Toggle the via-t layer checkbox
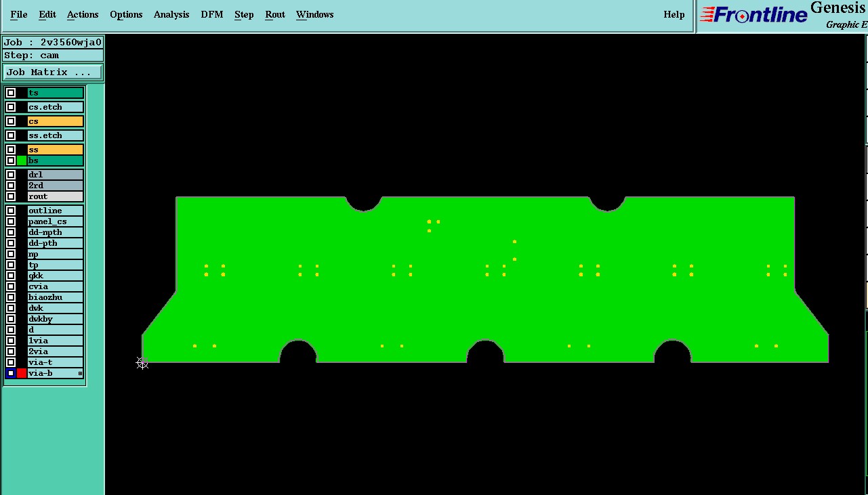868x495 pixels. click(x=11, y=362)
